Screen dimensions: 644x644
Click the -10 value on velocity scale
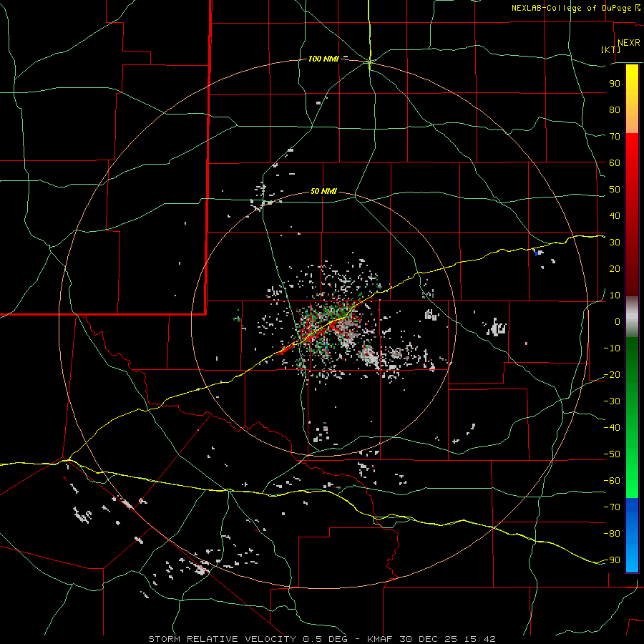612,348
